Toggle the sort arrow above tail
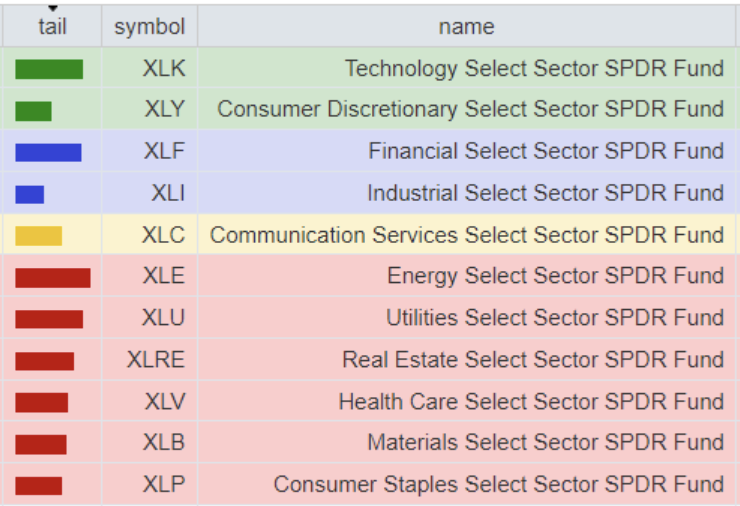This screenshot has width=740, height=506. (x=52, y=8)
